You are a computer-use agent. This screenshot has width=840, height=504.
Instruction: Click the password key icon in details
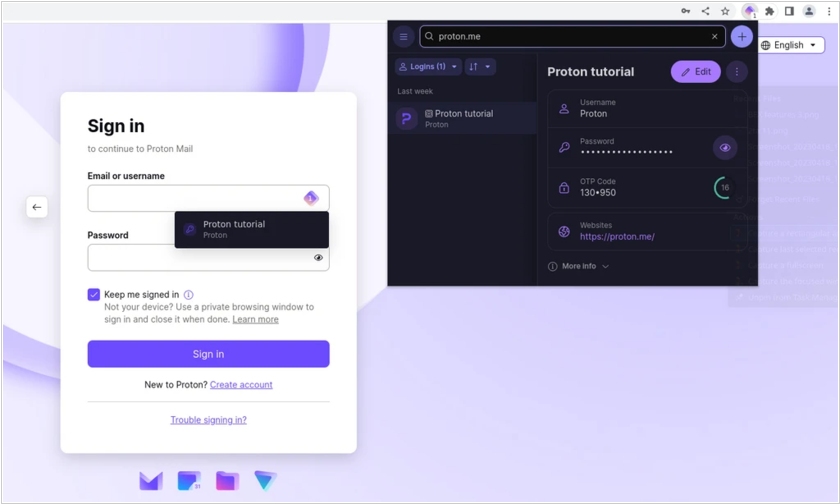(x=564, y=147)
